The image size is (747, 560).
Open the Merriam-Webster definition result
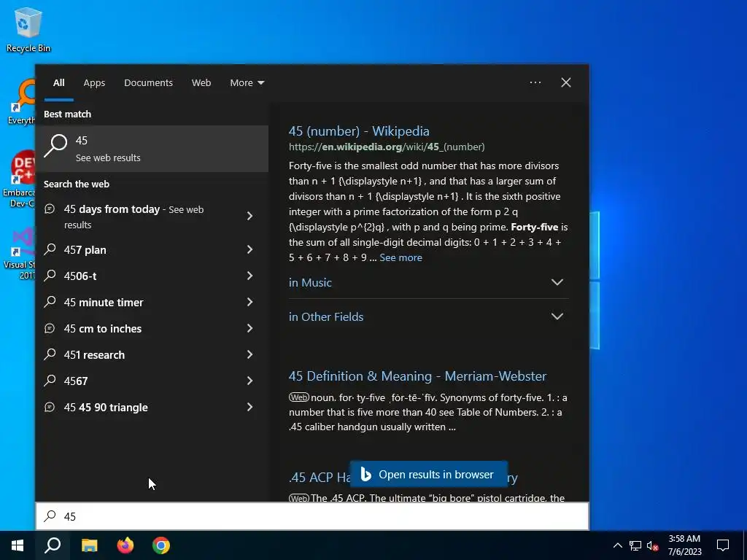tap(417, 376)
